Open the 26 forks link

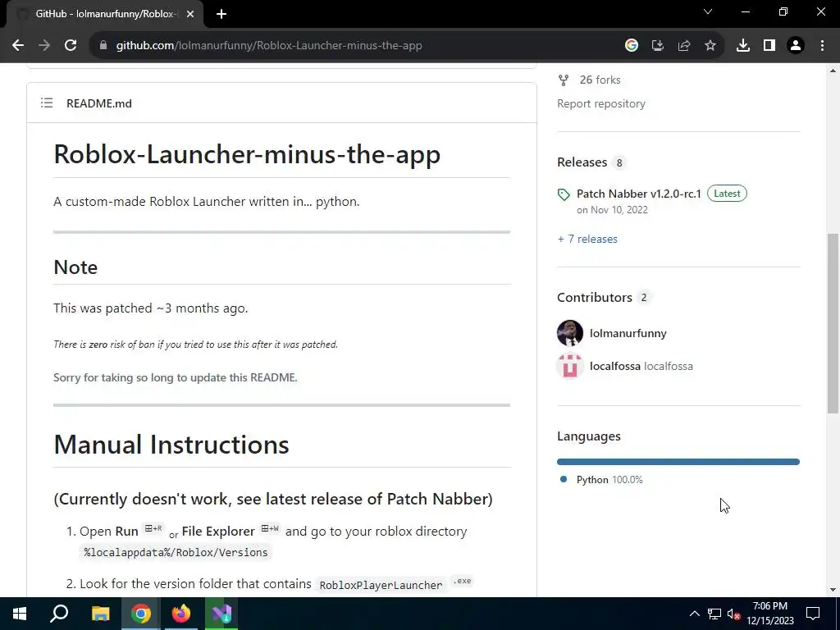600,80
